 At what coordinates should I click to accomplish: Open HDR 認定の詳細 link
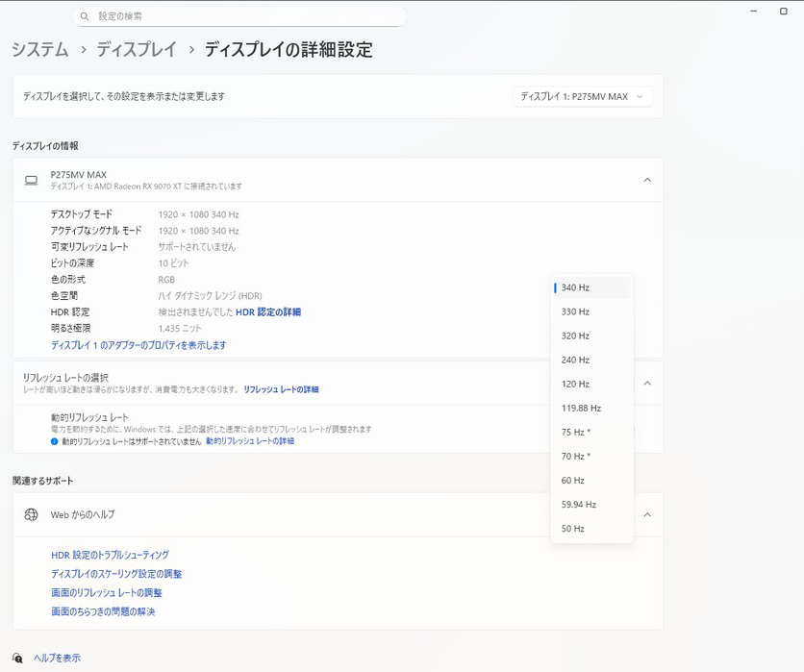(x=268, y=312)
